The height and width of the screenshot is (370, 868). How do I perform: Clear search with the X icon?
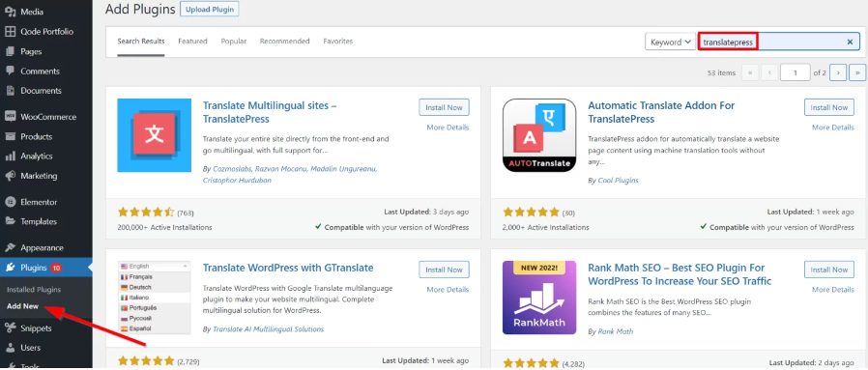[x=850, y=43]
